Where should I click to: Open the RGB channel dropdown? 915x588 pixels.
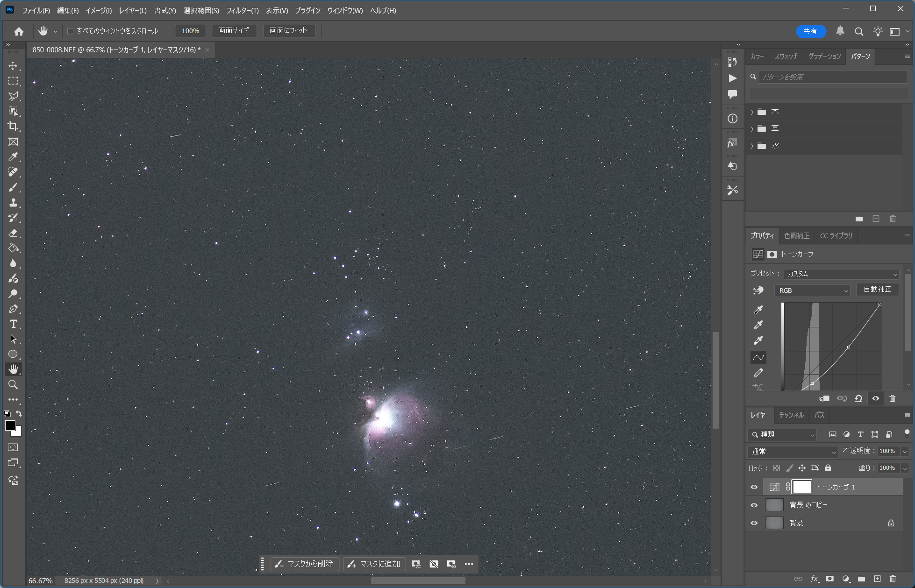click(812, 290)
